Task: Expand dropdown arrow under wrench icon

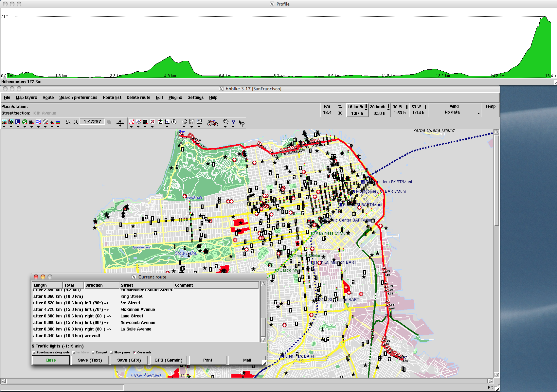Action: tap(225, 127)
